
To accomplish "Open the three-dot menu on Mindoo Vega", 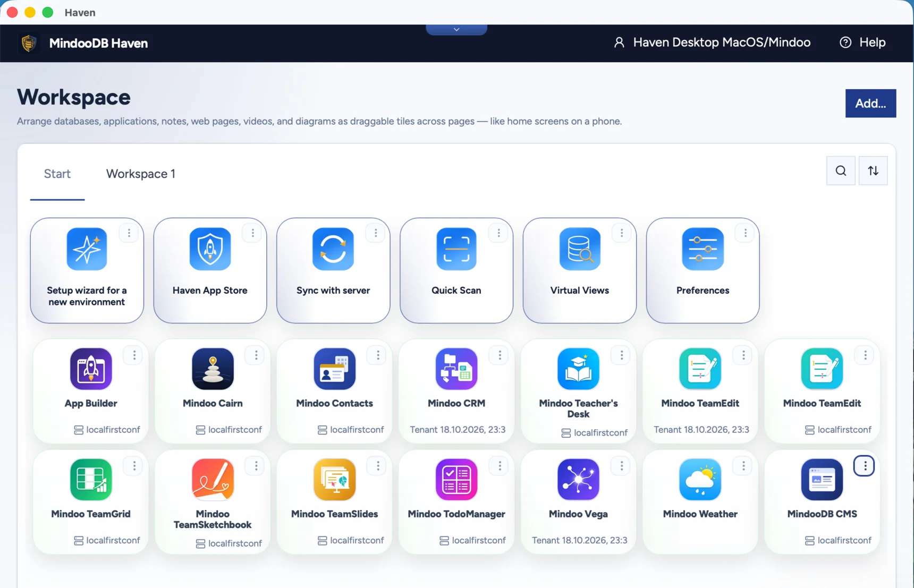I will tap(621, 466).
